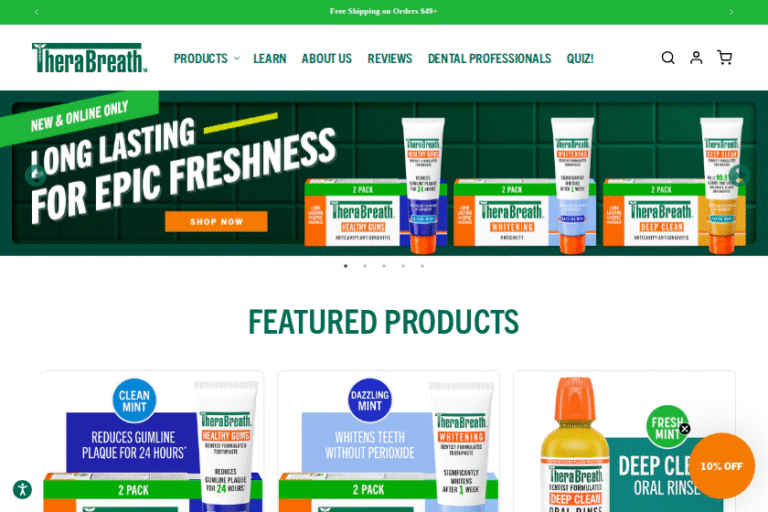
Task: Expand the Products dropdown menu
Action: point(206,58)
